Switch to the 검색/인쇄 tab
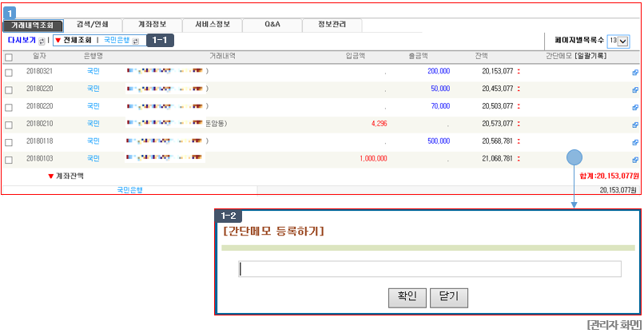 coord(93,24)
